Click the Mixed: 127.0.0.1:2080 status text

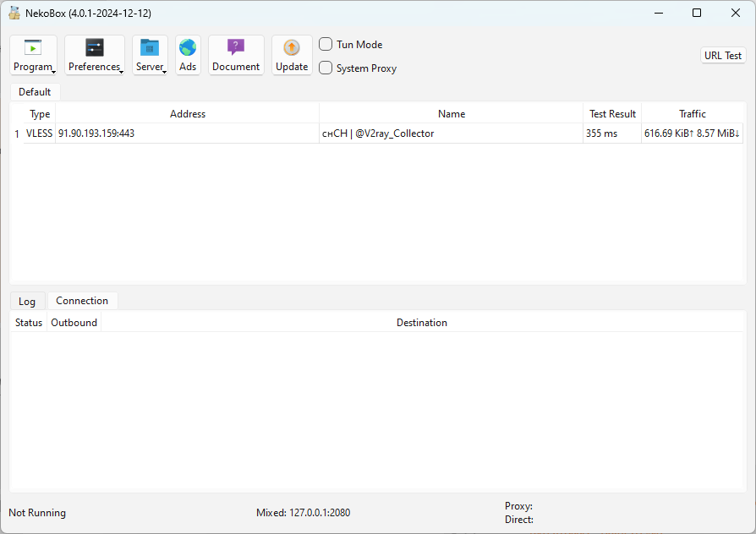click(304, 513)
